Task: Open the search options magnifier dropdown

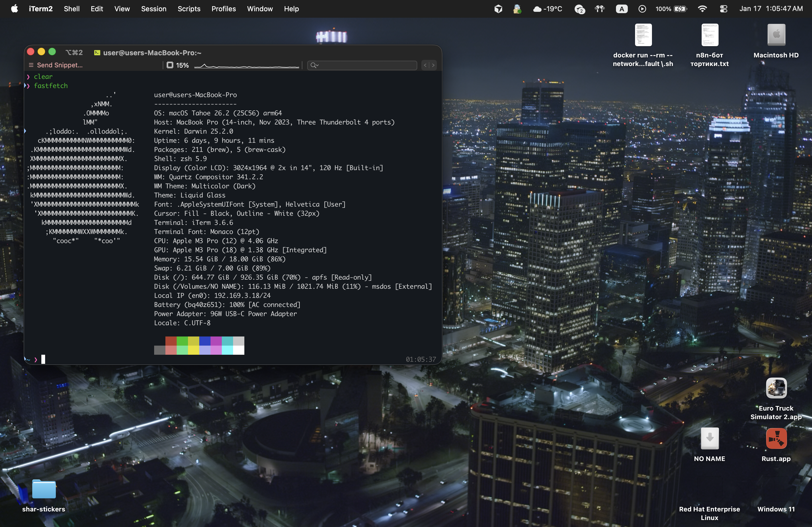Action: click(x=314, y=65)
